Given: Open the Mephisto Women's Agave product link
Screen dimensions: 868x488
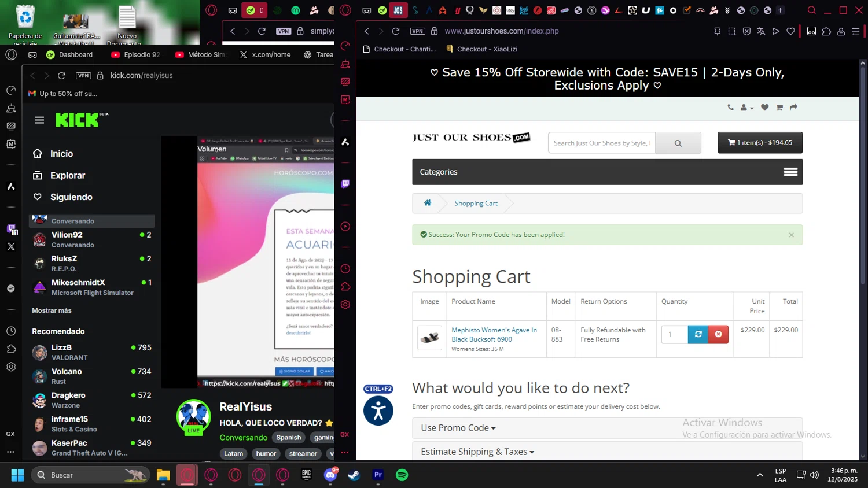Looking at the screenshot, I should click(494, 335).
